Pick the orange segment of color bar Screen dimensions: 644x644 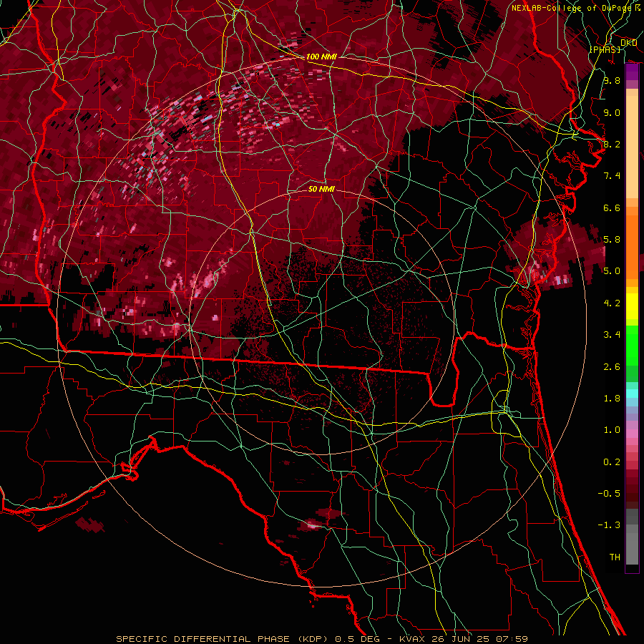(x=632, y=246)
